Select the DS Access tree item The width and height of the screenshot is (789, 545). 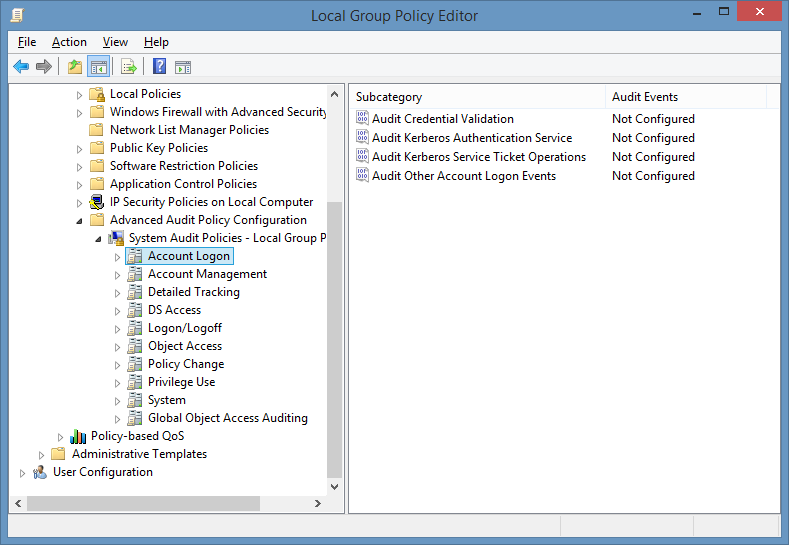(x=174, y=310)
